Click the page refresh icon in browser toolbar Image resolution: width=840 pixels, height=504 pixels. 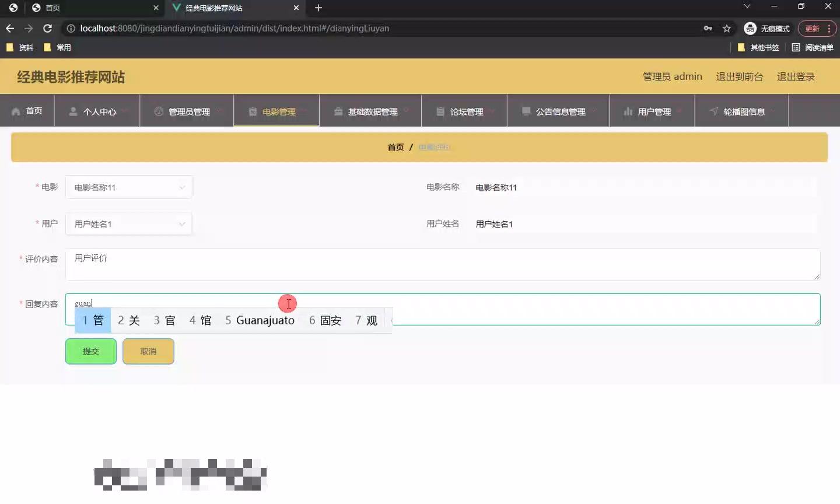pos(47,28)
